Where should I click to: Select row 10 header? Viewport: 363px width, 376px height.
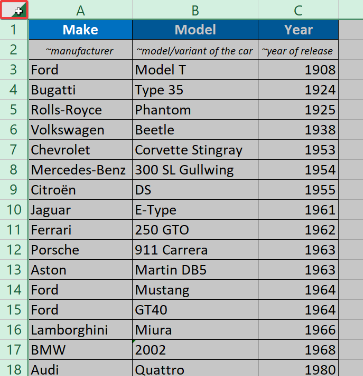14,210
